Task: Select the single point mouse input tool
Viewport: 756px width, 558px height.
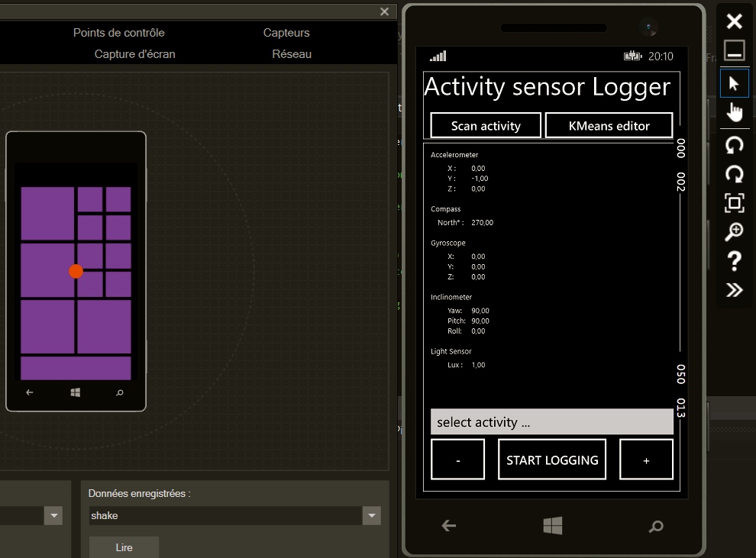Action: pyautogui.click(x=734, y=83)
